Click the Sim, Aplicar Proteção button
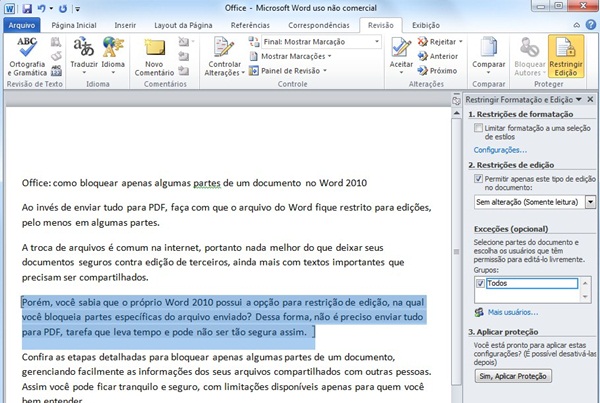 point(513,376)
